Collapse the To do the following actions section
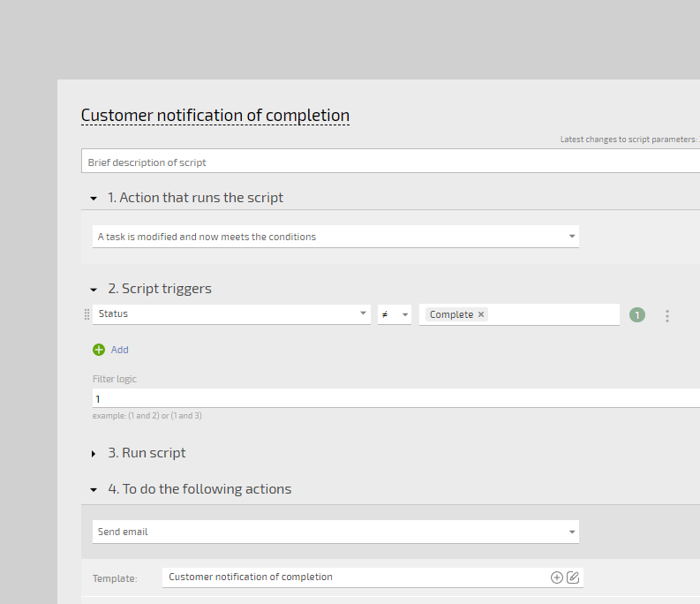 94,489
